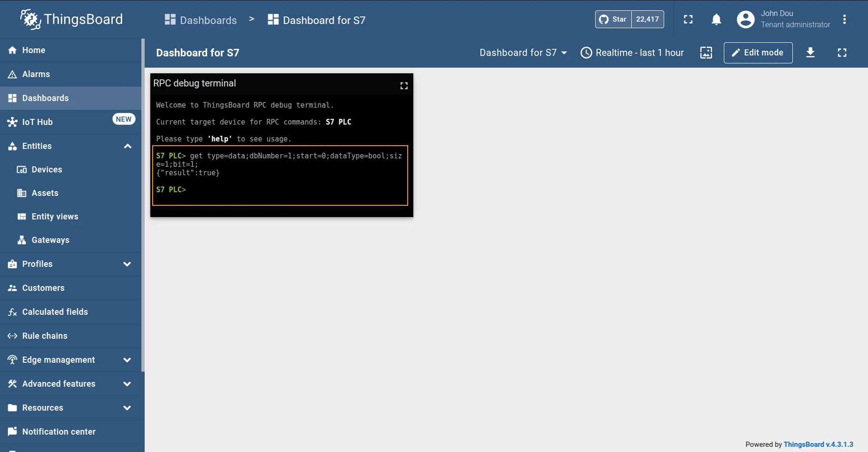This screenshot has height=452, width=868.
Task: Open the dashboard image/screenshot icon
Action: click(706, 53)
